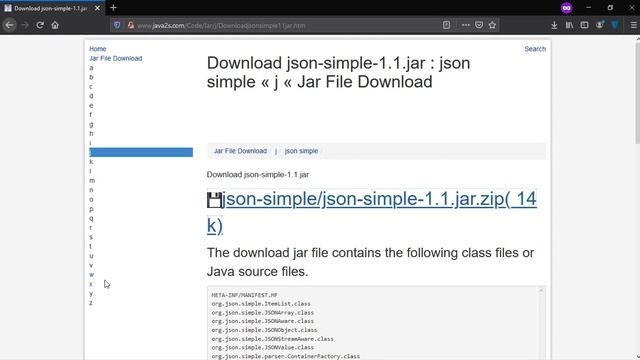
Task: Click org.json.simple.ItemList.class line
Action: click(261, 304)
